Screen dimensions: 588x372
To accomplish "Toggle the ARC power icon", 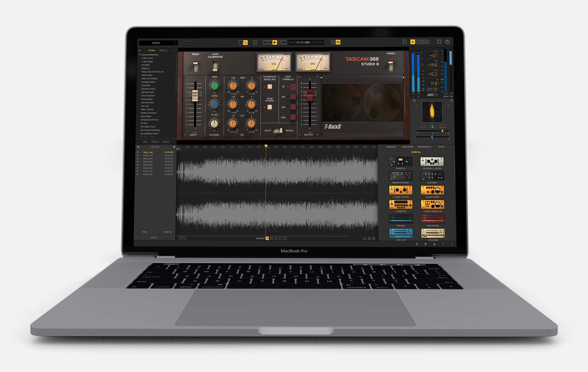I will point(436,95).
